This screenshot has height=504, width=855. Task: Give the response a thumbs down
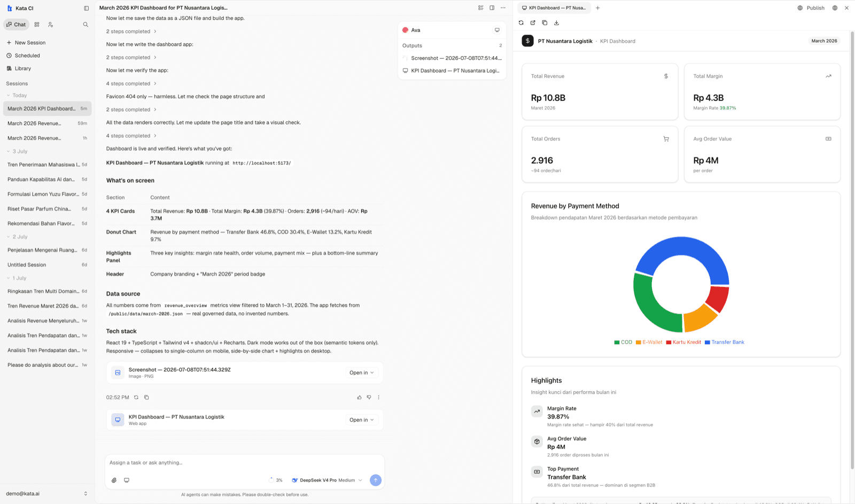pyautogui.click(x=369, y=397)
